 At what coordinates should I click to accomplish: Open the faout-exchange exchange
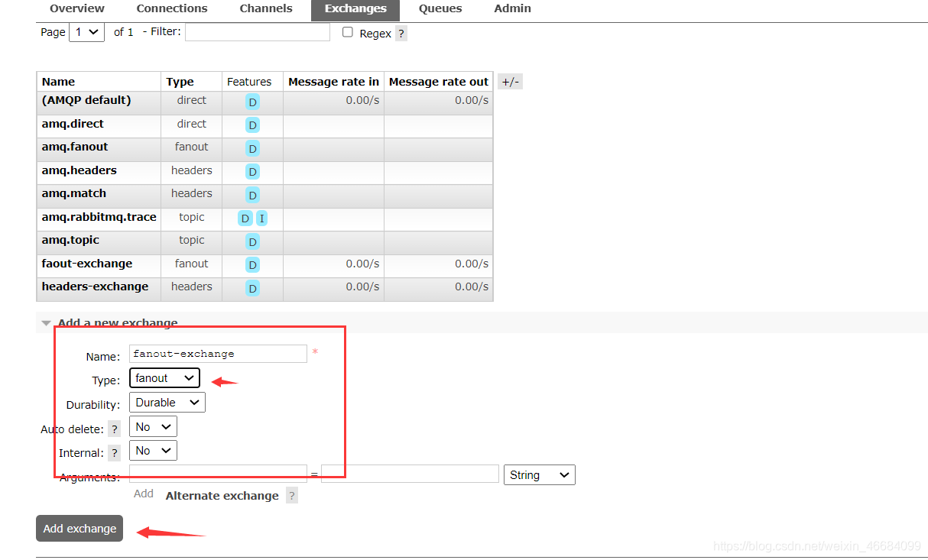(87, 264)
